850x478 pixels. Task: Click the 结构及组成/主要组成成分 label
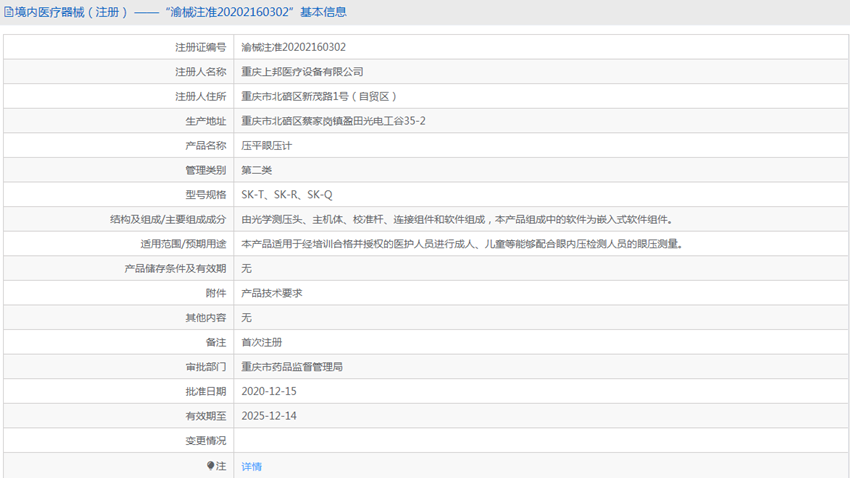[x=168, y=219]
